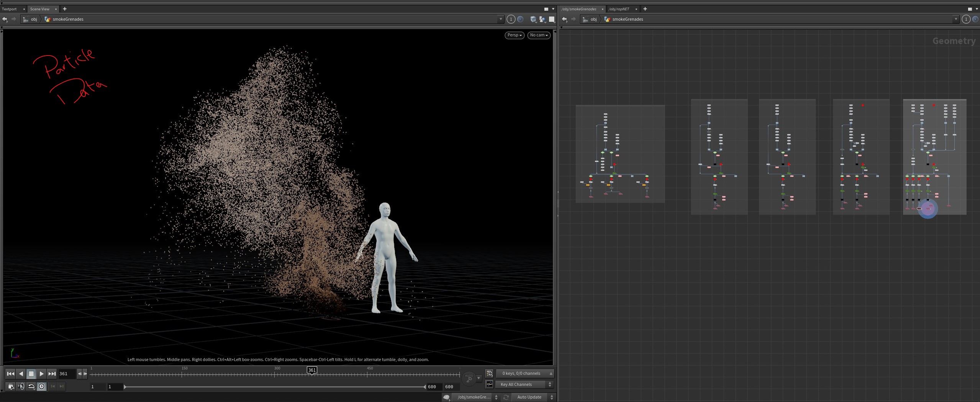
Task: Click the auto key button
Action: (469, 378)
